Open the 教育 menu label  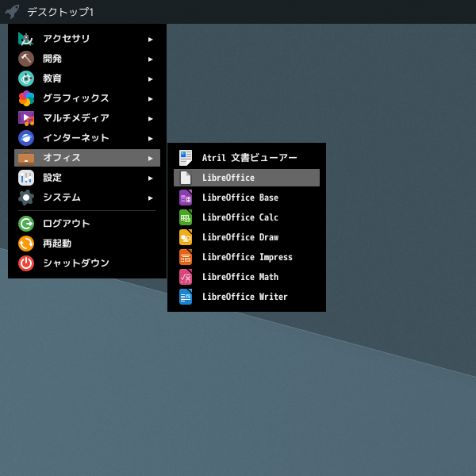[52, 79]
